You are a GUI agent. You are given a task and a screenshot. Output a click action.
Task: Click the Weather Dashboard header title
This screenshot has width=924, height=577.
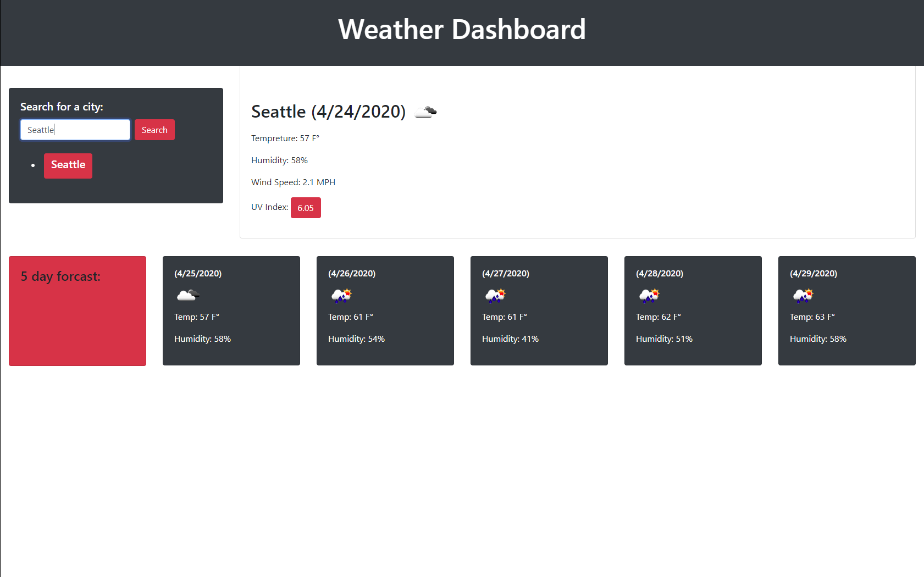coord(462,29)
